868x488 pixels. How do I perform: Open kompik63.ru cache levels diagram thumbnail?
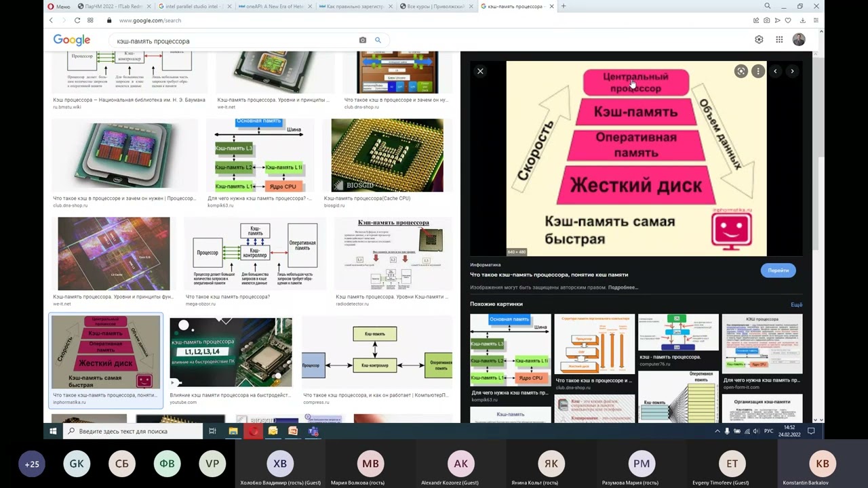tap(260, 156)
